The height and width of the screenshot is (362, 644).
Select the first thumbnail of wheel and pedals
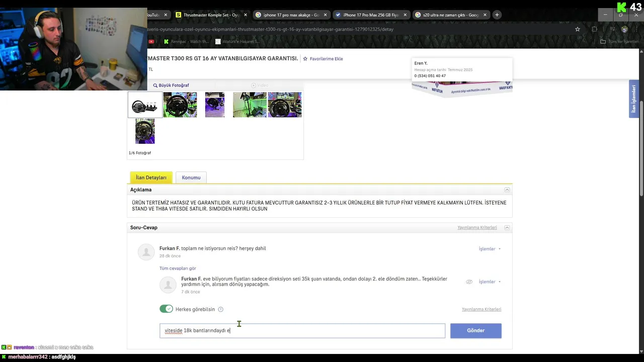(x=145, y=105)
